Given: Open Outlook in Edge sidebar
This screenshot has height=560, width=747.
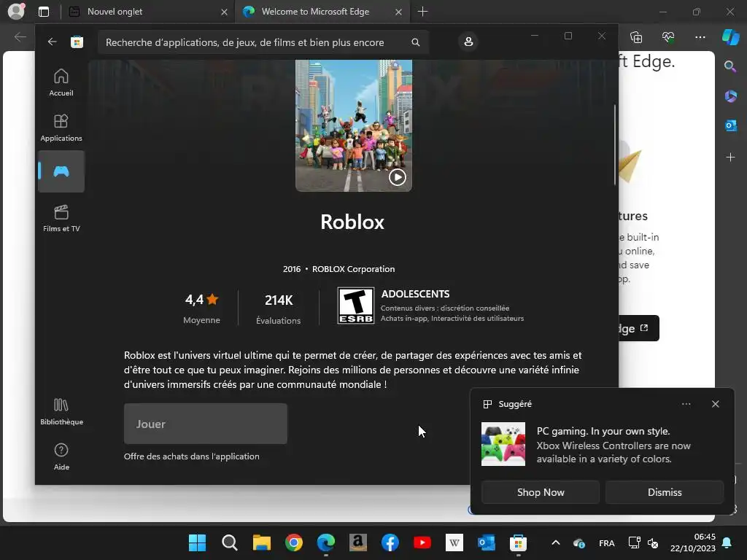Looking at the screenshot, I should [x=730, y=125].
